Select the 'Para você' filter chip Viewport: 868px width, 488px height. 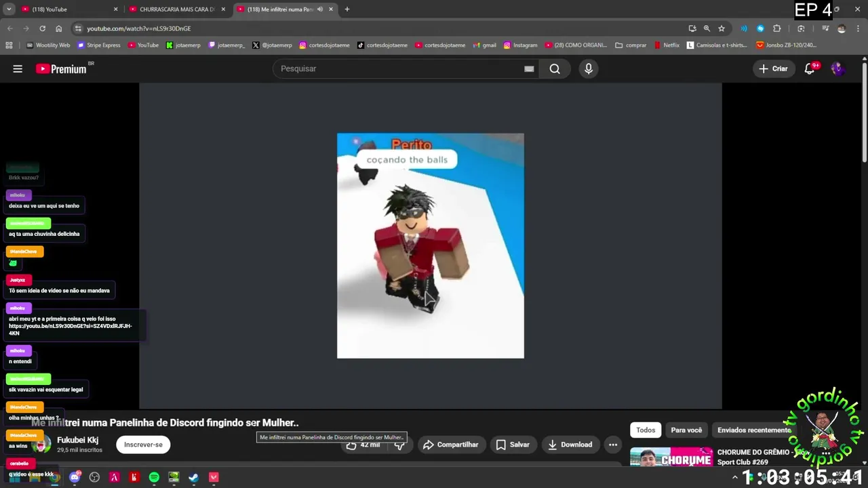[x=686, y=430]
